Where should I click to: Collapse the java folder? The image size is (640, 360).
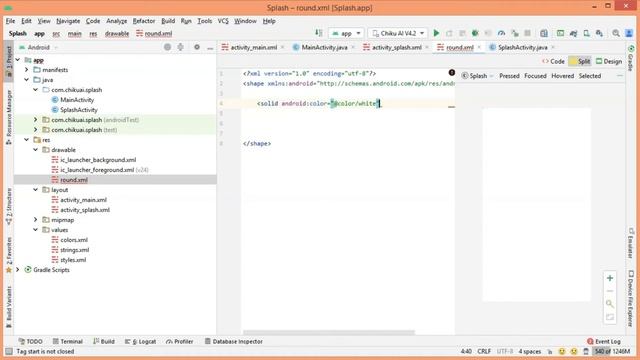click(x=27, y=80)
